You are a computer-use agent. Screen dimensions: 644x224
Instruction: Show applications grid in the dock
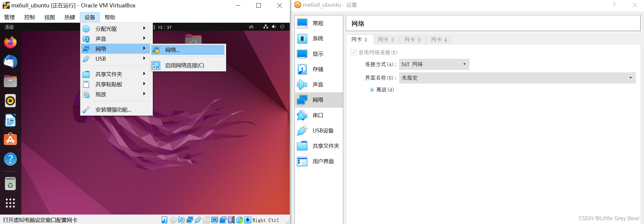(10, 203)
